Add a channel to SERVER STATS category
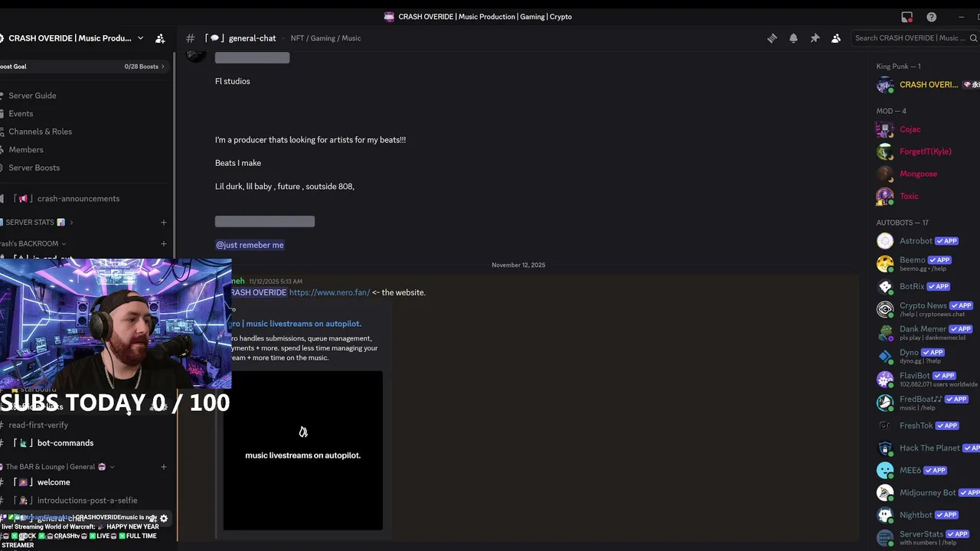980x551 pixels. point(163,223)
